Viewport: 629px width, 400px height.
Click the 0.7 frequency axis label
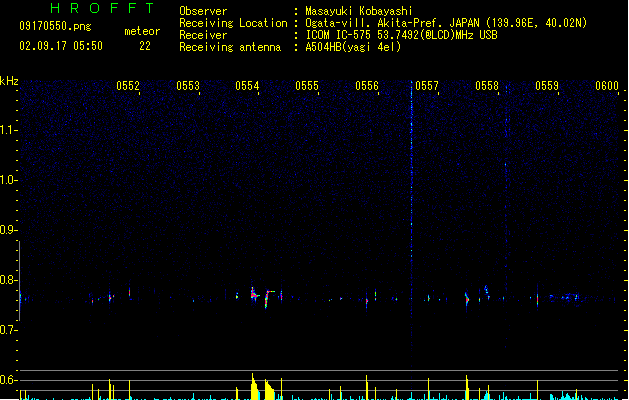pos(8,330)
